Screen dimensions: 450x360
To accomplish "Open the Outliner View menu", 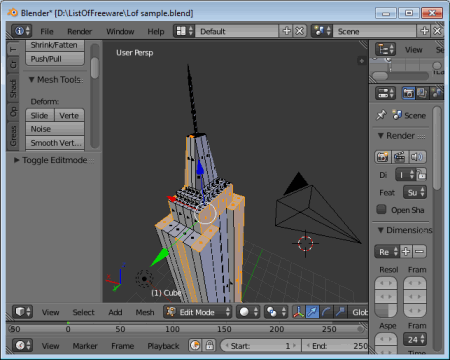I will pos(414,50).
